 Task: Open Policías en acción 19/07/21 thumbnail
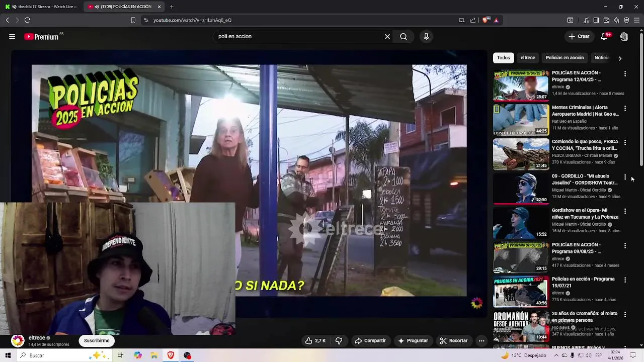pyautogui.click(x=521, y=292)
